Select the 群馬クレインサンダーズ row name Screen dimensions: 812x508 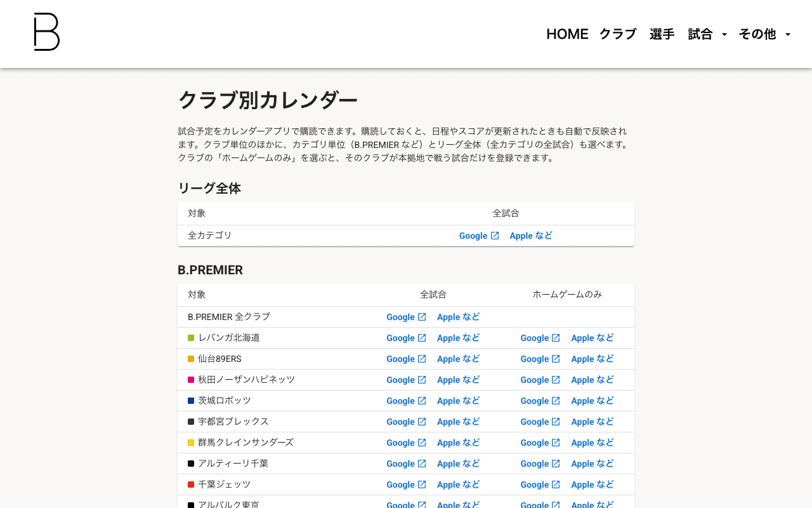(x=246, y=443)
